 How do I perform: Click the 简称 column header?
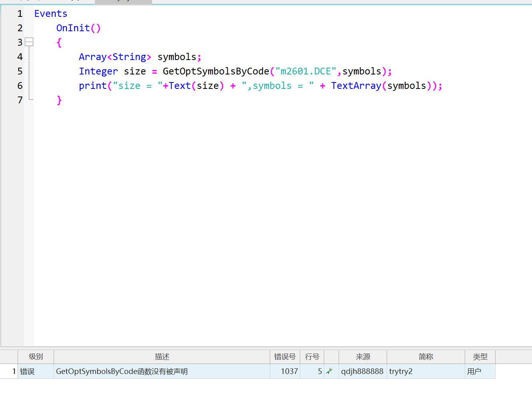[x=426, y=356]
